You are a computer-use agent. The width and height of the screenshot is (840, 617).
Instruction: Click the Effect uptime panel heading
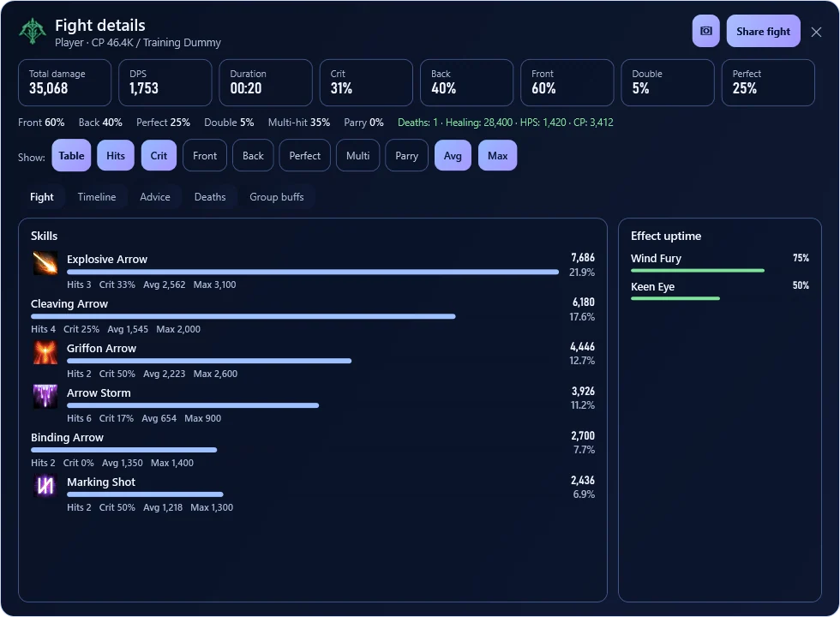click(x=666, y=237)
